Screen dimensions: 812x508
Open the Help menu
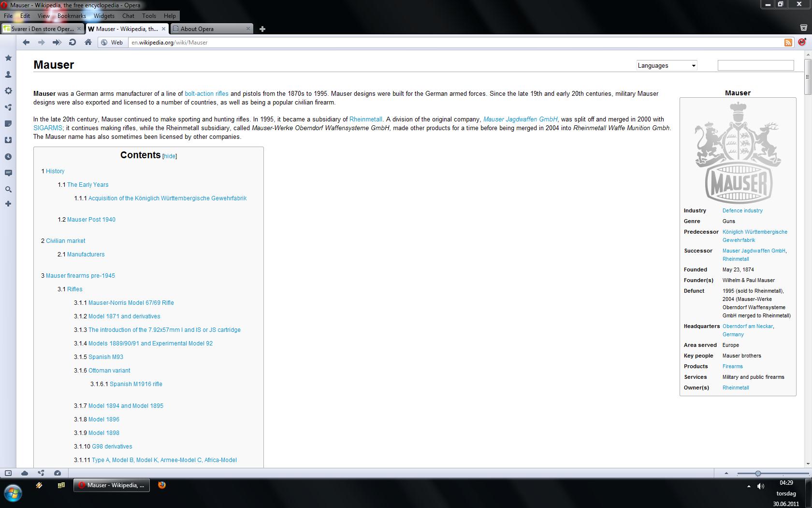click(x=170, y=16)
